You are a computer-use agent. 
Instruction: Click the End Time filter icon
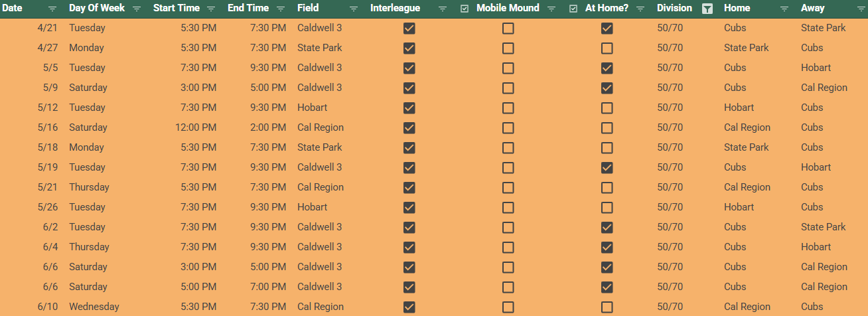[x=281, y=9]
